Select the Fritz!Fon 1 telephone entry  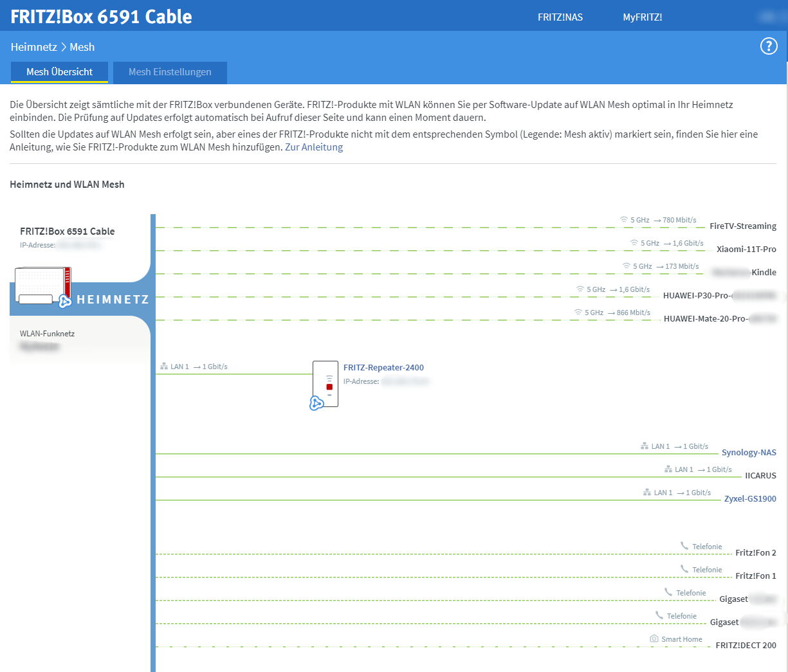tap(756, 576)
